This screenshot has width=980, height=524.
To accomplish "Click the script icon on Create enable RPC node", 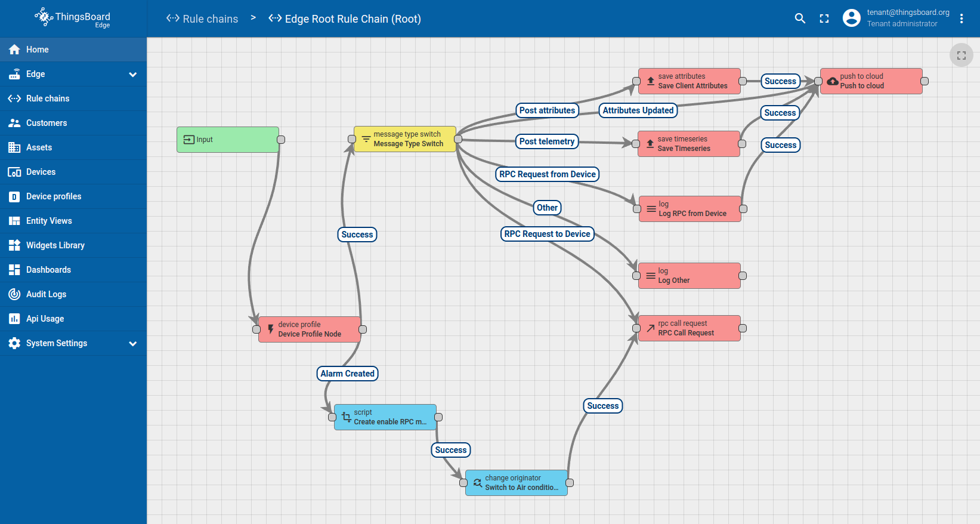I will pos(346,417).
